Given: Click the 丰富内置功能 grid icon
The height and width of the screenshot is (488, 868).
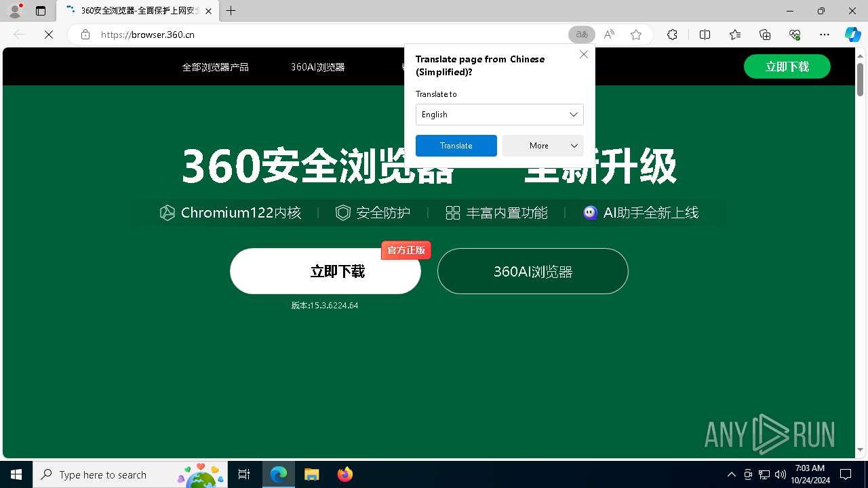Looking at the screenshot, I should click(453, 213).
